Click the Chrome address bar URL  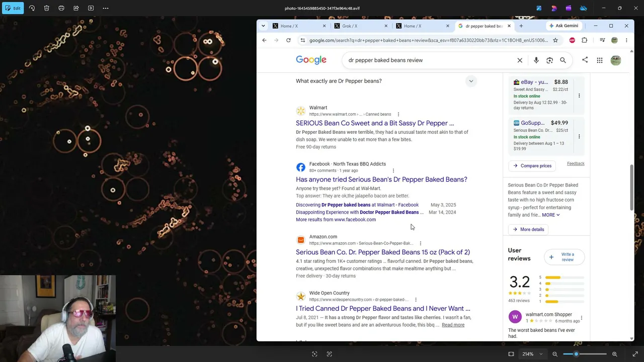(x=429, y=40)
